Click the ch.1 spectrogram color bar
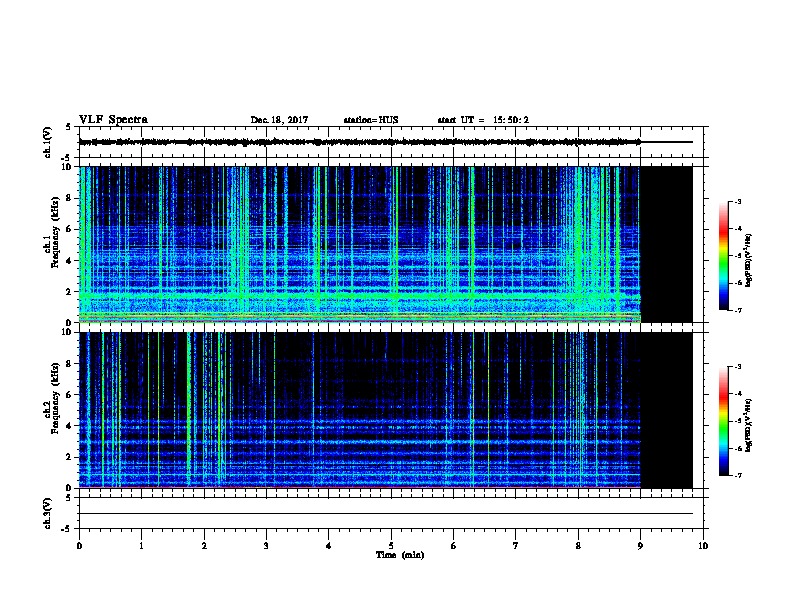The image size is (792, 612). point(723,256)
